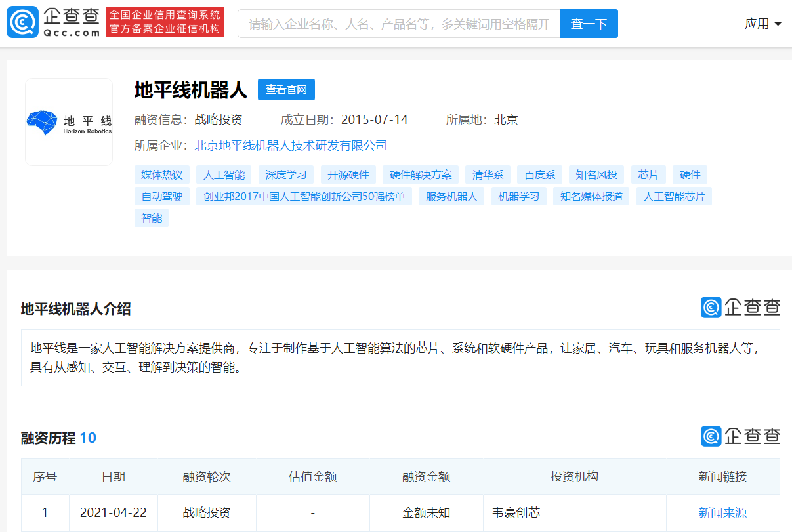Click the Horizon Robotics company logo
This screenshot has width=792, height=532.
point(69,122)
